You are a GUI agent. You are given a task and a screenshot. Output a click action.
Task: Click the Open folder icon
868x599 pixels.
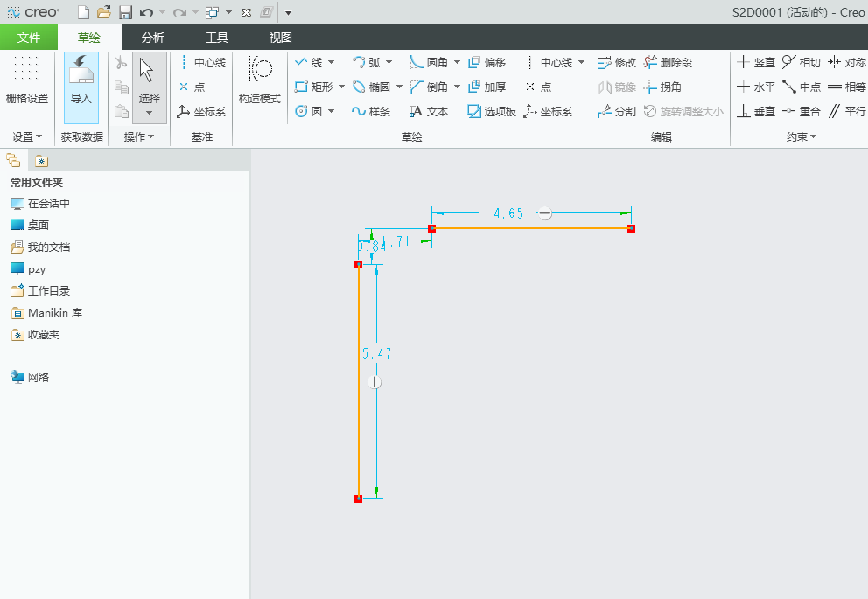tap(104, 12)
